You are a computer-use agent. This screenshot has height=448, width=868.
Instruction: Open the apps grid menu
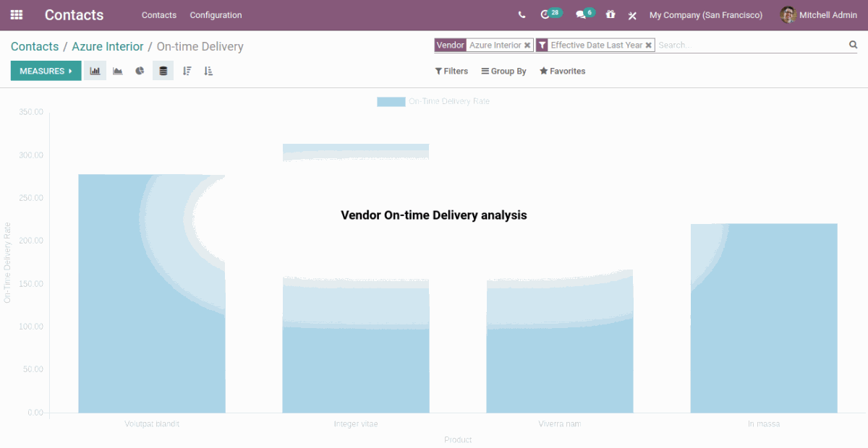[x=16, y=14]
